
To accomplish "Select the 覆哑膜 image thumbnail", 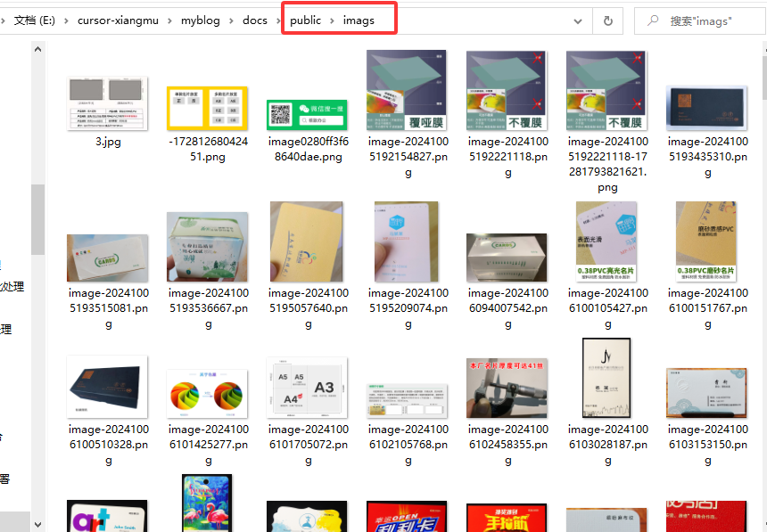I will tap(407, 90).
